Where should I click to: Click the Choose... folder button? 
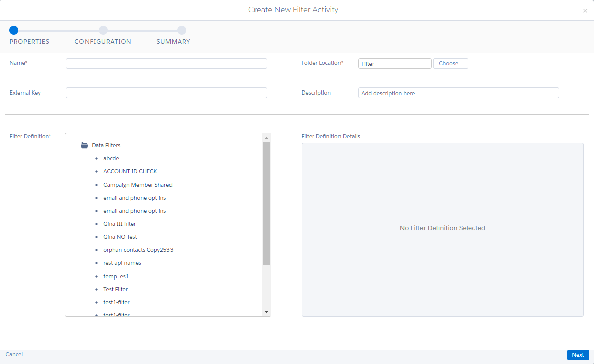click(451, 64)
